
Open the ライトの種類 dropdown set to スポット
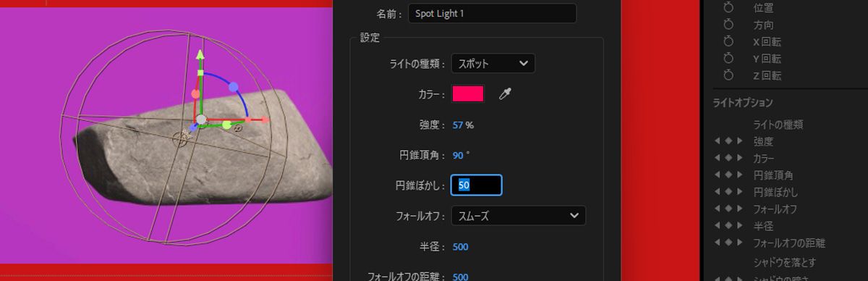(x=493, y=63)
